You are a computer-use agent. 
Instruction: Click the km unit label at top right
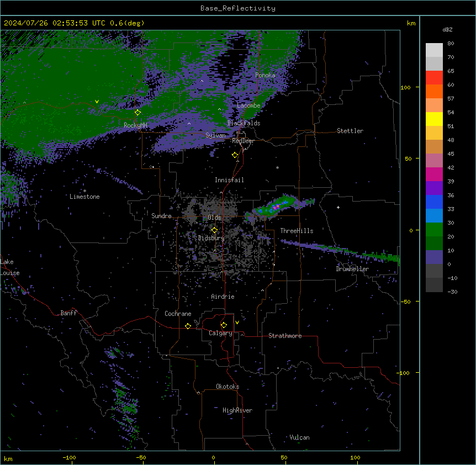coord(411,23)
